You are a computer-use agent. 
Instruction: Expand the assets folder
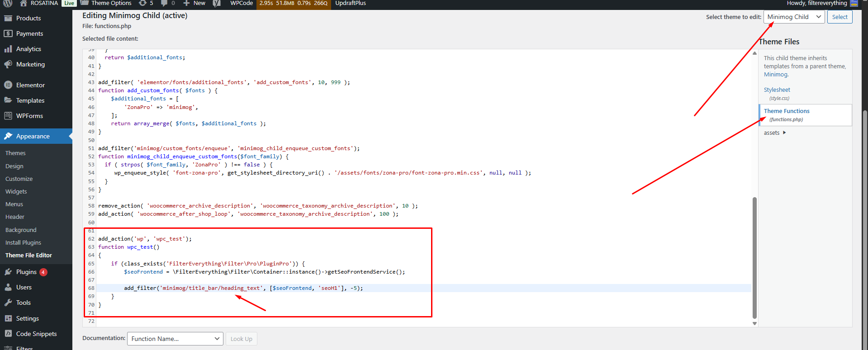click(775, 133)
